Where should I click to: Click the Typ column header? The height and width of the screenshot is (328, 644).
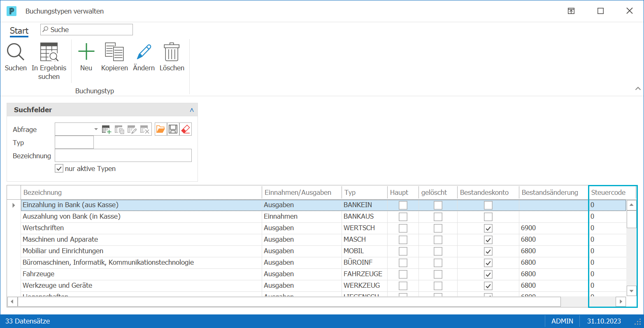click(365, 192)
